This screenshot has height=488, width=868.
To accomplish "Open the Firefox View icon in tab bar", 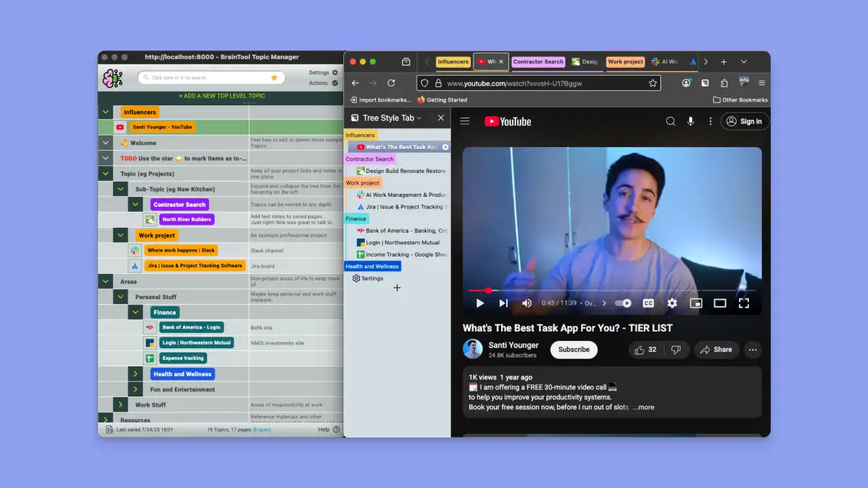I will [x=406, y=62].
